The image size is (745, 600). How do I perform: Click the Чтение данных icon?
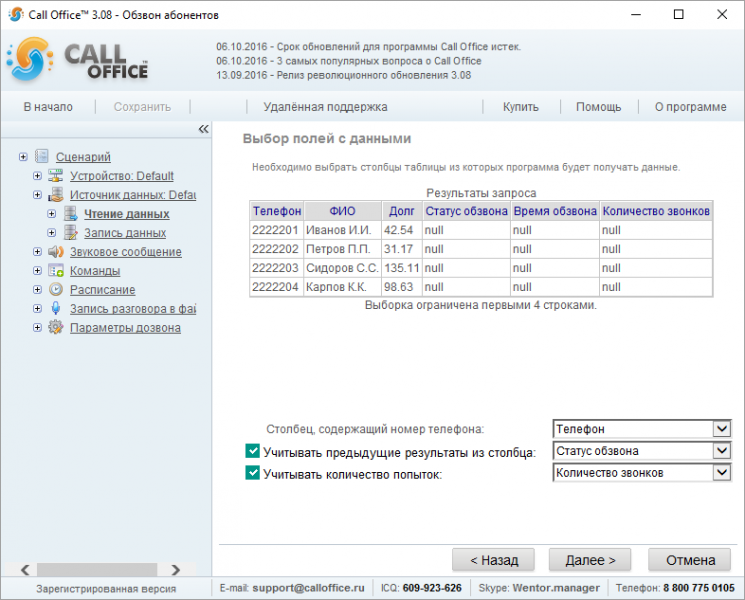[x=71, y=213]
